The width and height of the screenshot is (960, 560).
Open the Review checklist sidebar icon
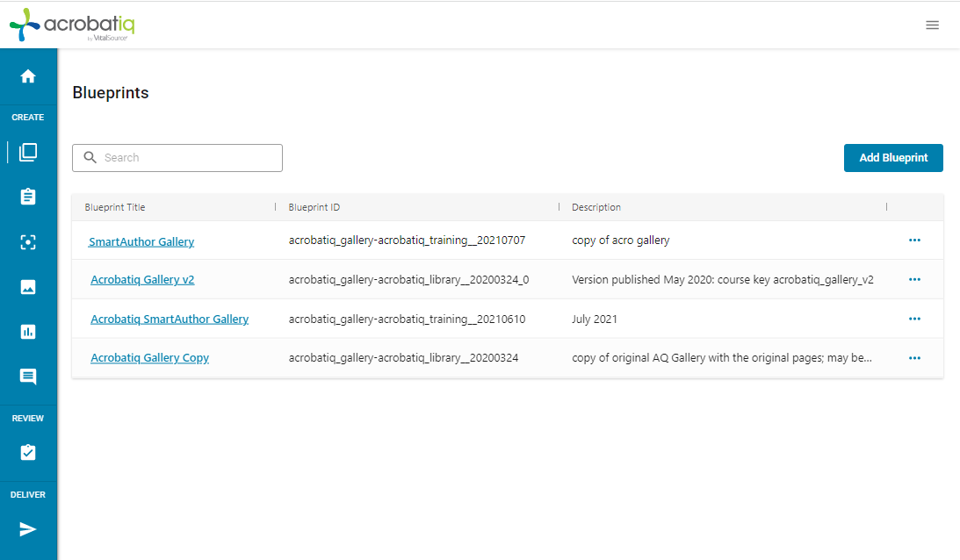28,452
